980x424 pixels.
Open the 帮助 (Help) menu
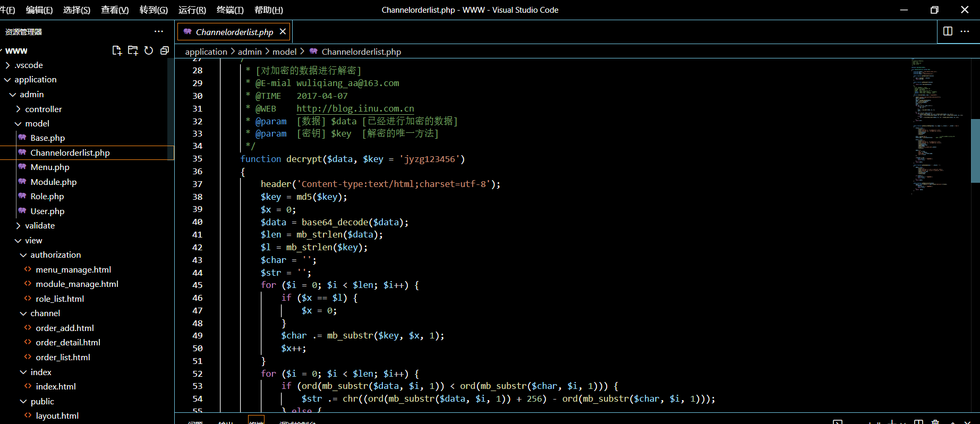point(268,10)
